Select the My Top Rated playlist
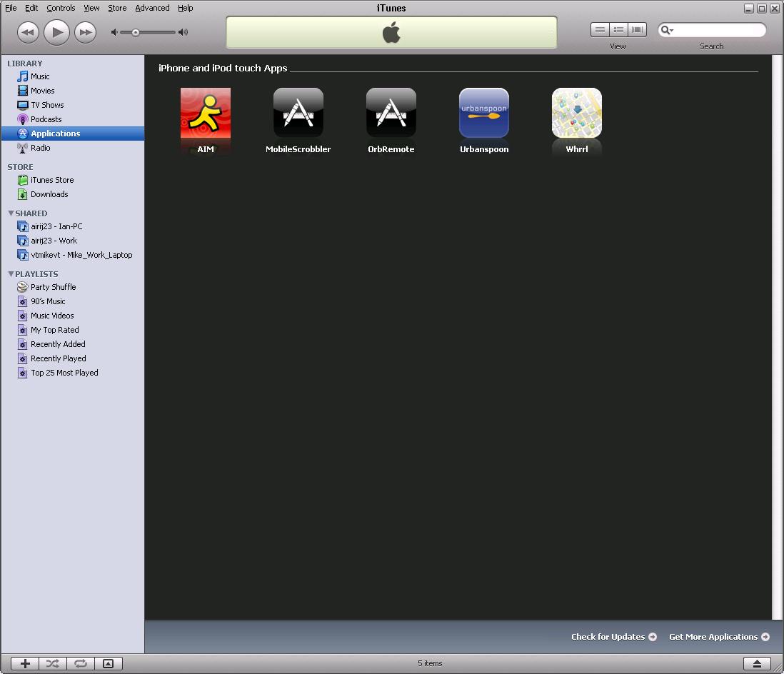 (x=73, y=330)
